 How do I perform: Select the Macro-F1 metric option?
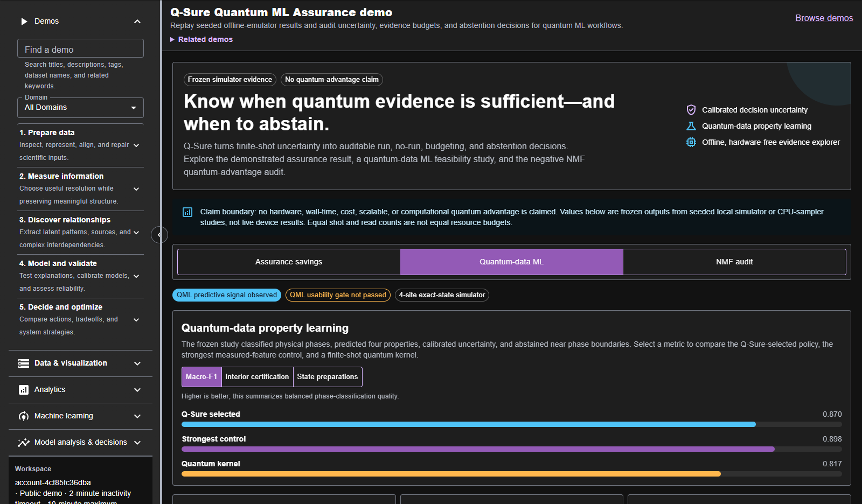tap(201, 377)
